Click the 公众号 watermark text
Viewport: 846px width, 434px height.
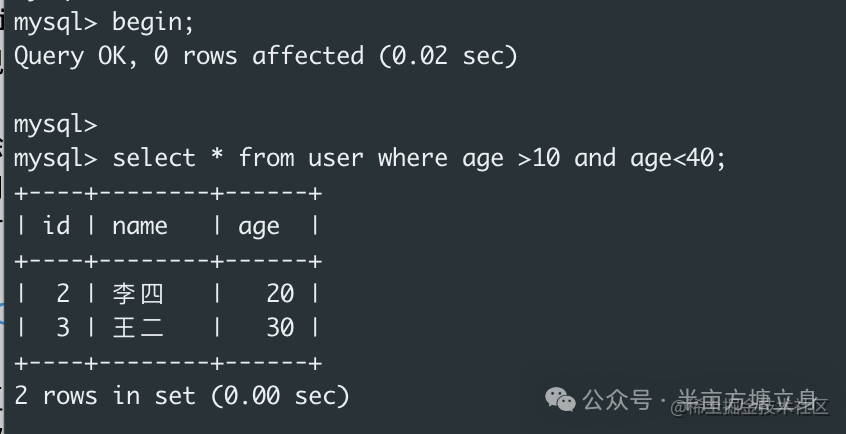pos(616,400)
